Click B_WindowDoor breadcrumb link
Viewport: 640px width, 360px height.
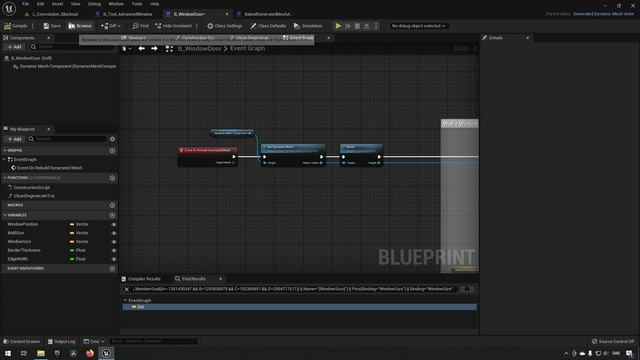[x=200, y=49]
